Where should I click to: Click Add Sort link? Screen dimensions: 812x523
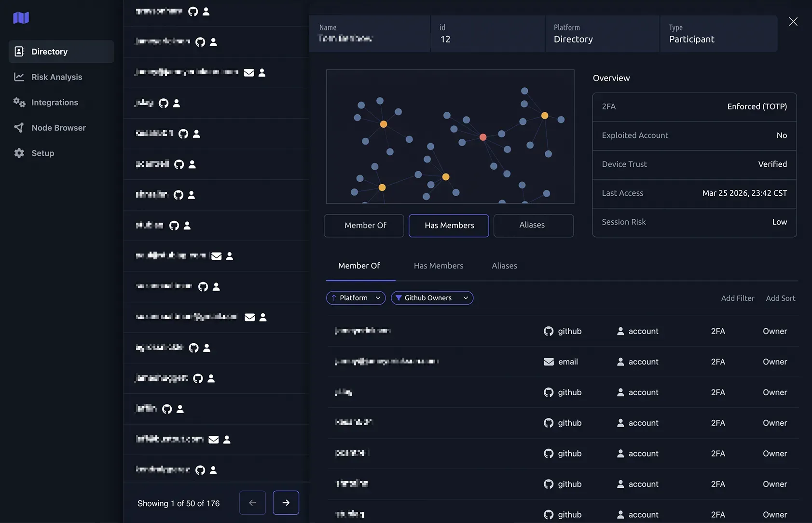pyautogui.click(x=780, y=298)
